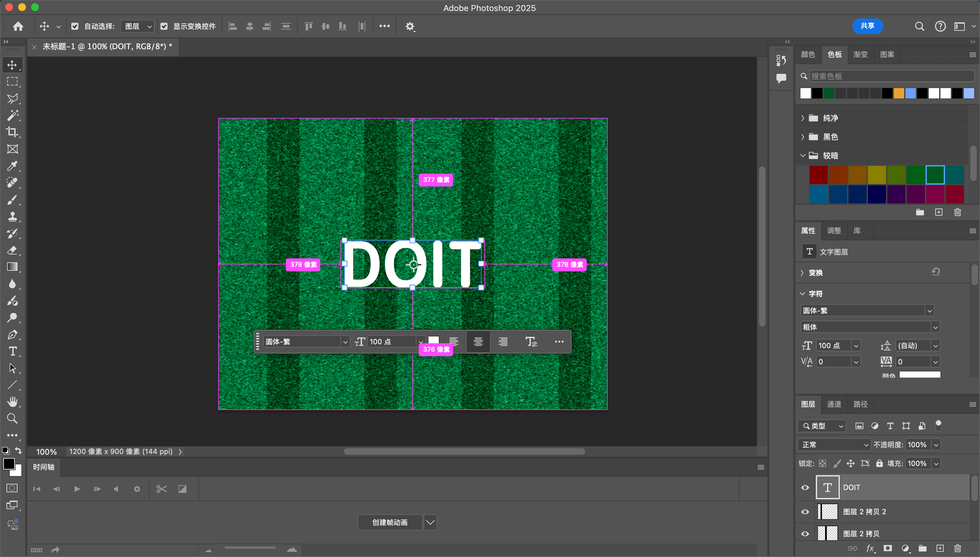
Task: Select the Dodge tool
Action: 12,317
